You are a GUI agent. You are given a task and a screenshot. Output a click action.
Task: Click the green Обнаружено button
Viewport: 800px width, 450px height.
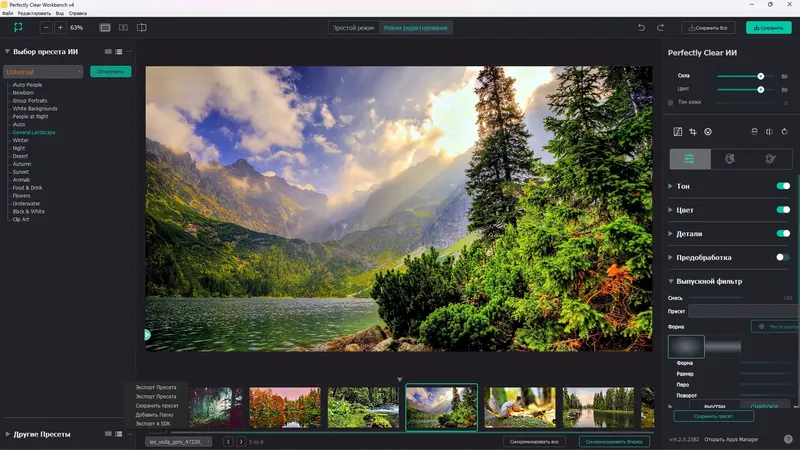(x=111, y=71)
